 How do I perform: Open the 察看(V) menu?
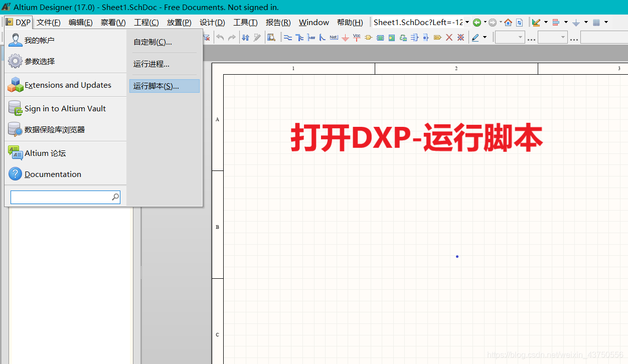[x=113, y=22]
